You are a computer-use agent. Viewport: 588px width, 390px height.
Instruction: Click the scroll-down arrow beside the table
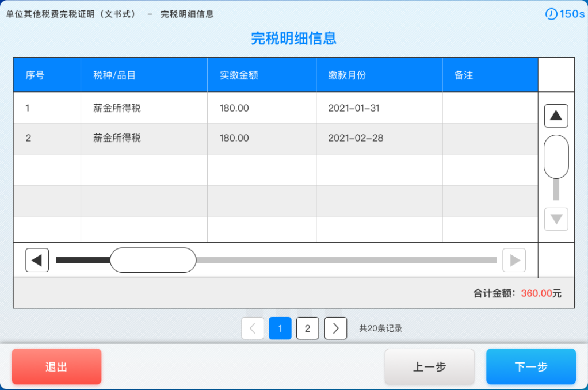click(x=555, y=219)
